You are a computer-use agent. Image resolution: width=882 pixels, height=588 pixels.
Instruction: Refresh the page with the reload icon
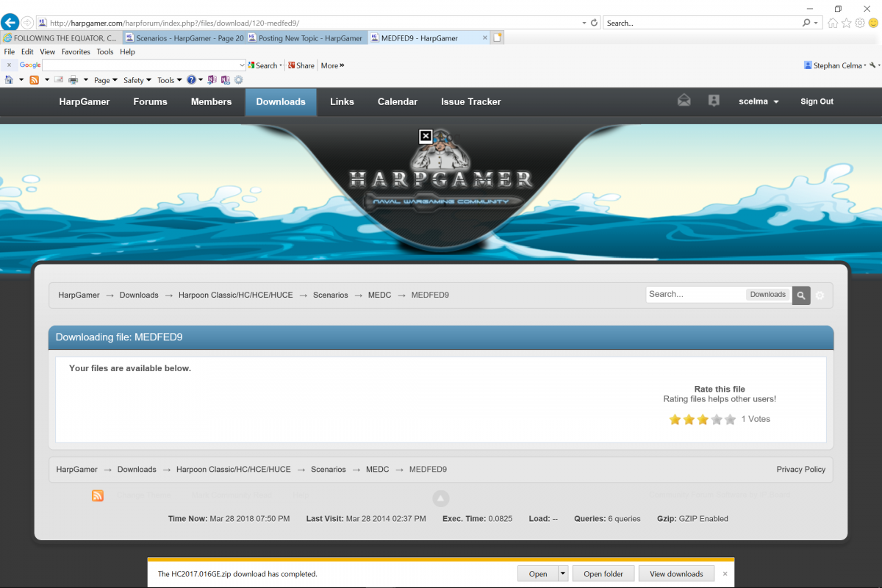(x=594, y=23)
